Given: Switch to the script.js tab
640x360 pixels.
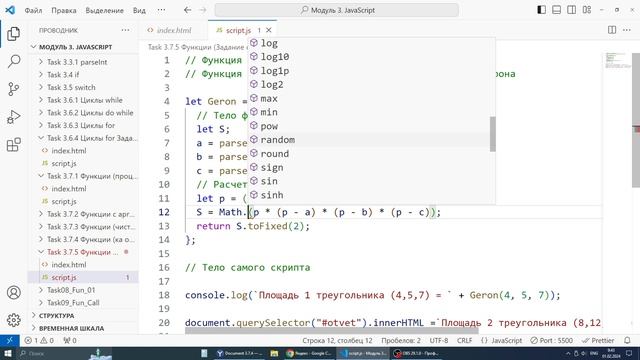Looking at the screenshot, I should [x=238, y=30].
